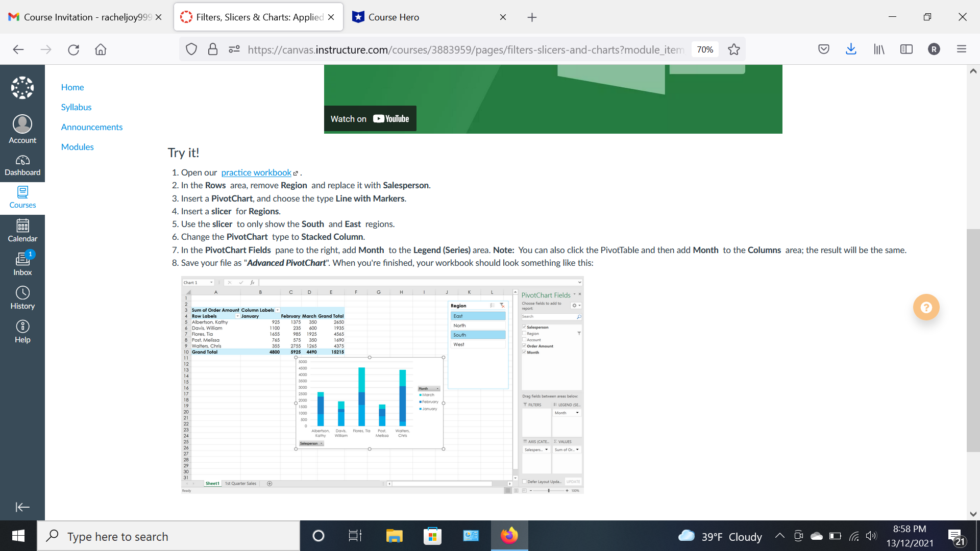Open the practice workbook link
Image resolution: width=980 pixels, height=551 pixels.
256,172
